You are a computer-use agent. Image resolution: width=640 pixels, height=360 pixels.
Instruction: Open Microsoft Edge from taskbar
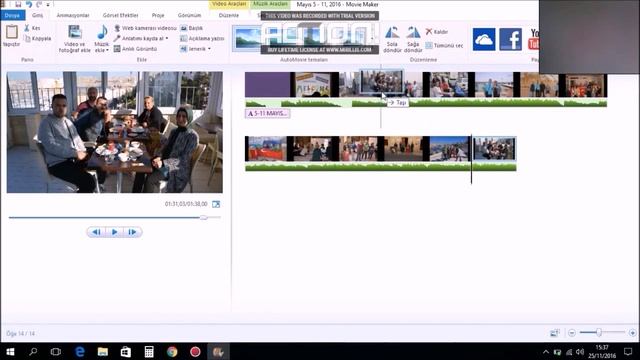pos(80,351)
